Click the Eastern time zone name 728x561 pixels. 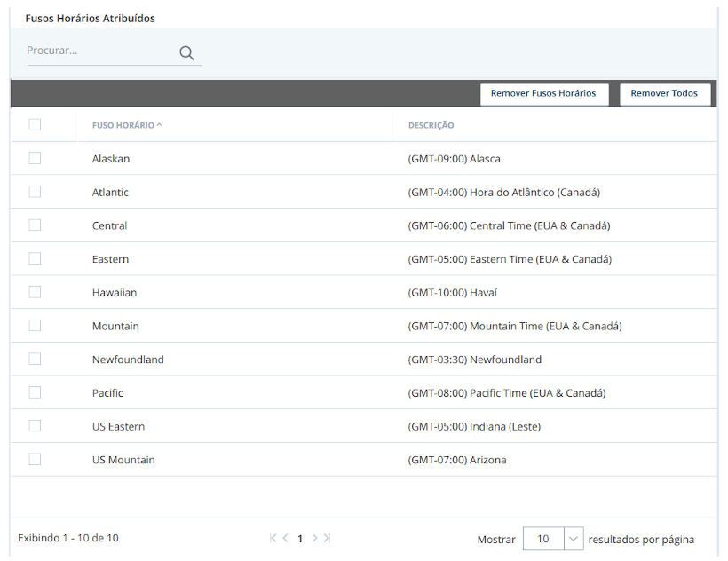point(110,259)
